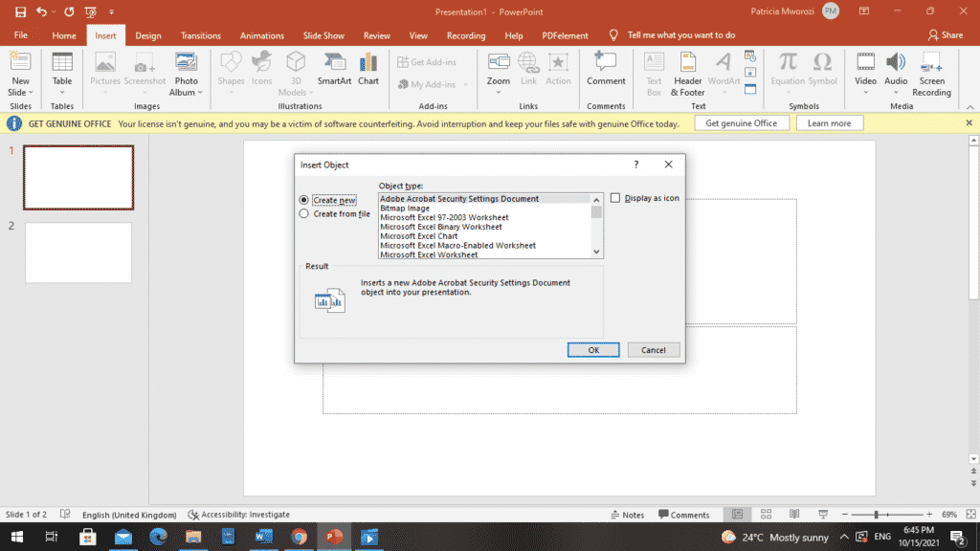
Task: Confirm the dialog with OK
Action: pos(593,350)
